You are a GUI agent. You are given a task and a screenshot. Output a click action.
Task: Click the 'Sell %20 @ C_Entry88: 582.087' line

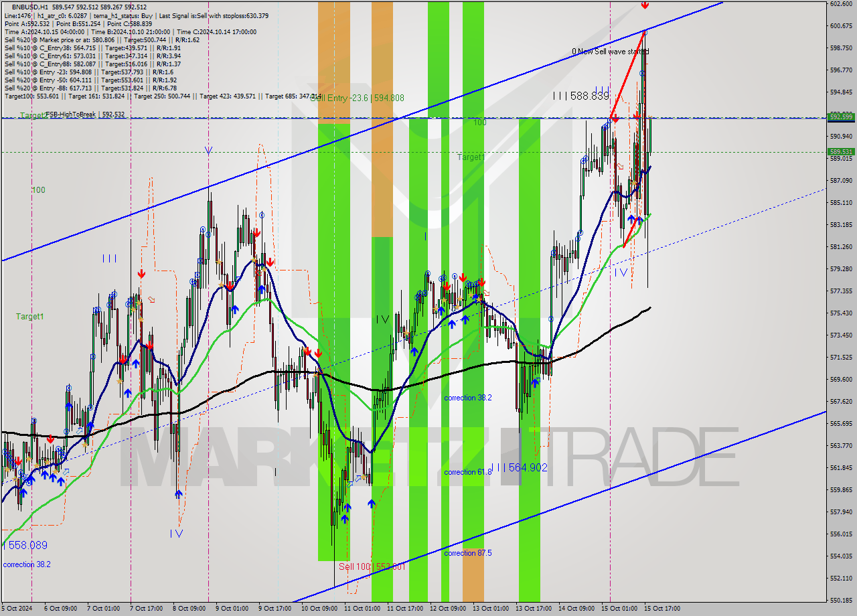(x=92, y=64)
